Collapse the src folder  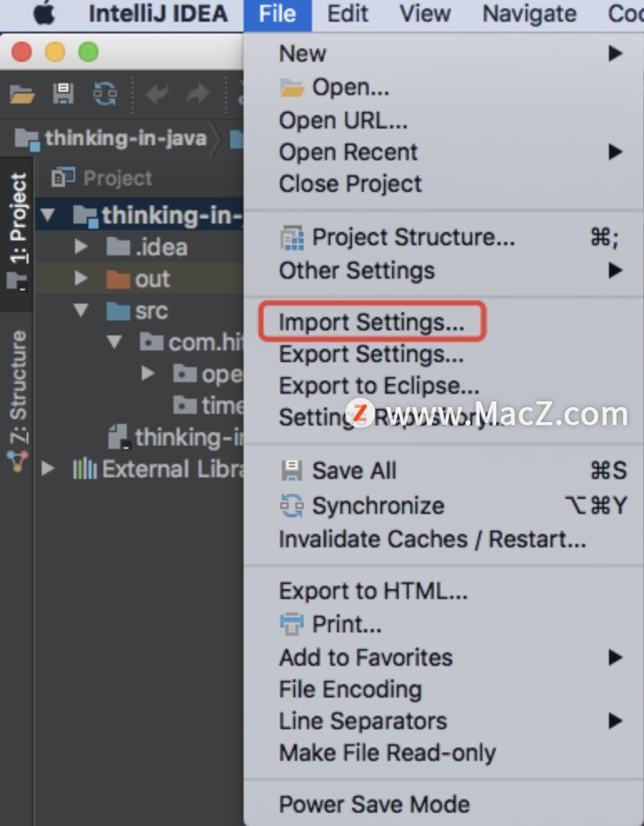tap(81, 310)
